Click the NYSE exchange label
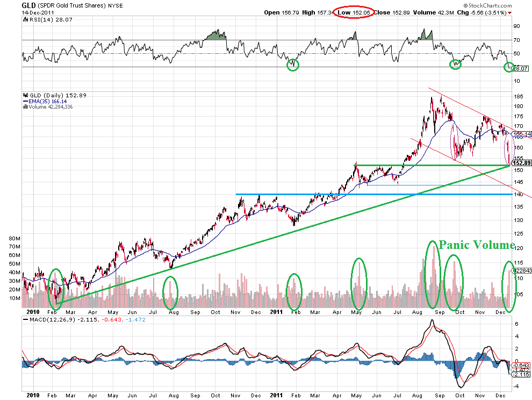This screenshot has height=400, width=532. [x=116, y=6]
